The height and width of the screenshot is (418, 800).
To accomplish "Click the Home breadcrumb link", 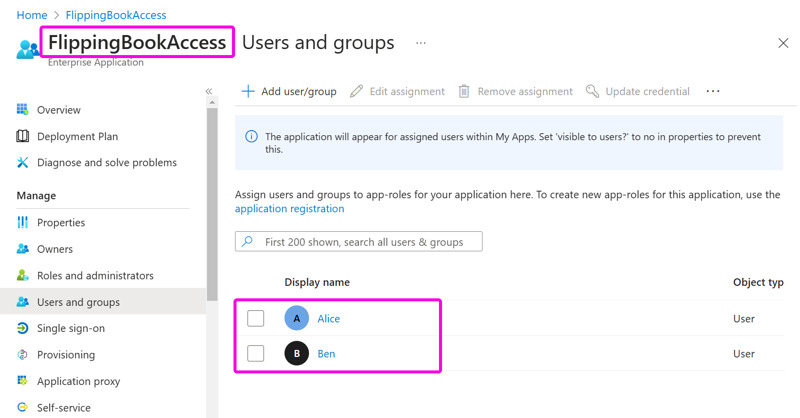I will (32, 15).
